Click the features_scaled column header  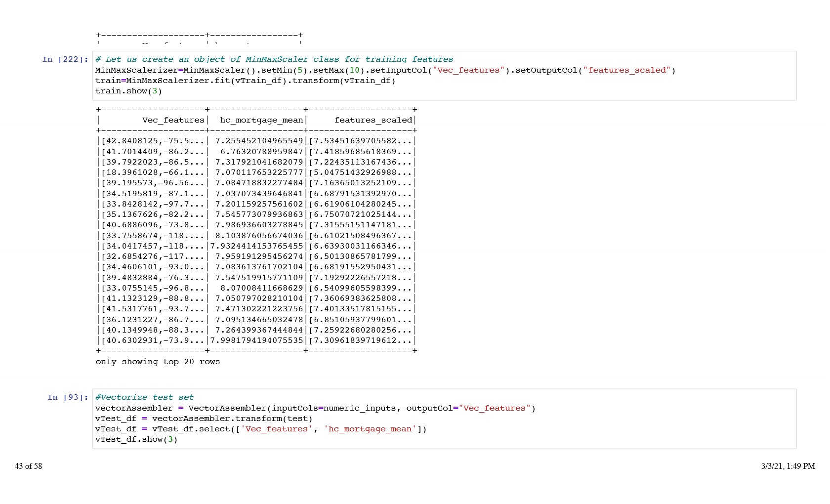coord(373,120)
